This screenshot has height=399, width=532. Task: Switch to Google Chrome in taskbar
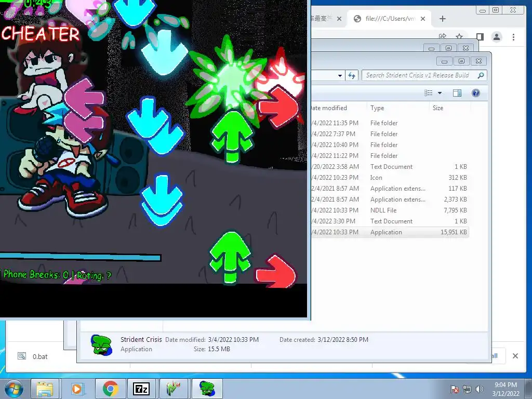click(110, 389)
